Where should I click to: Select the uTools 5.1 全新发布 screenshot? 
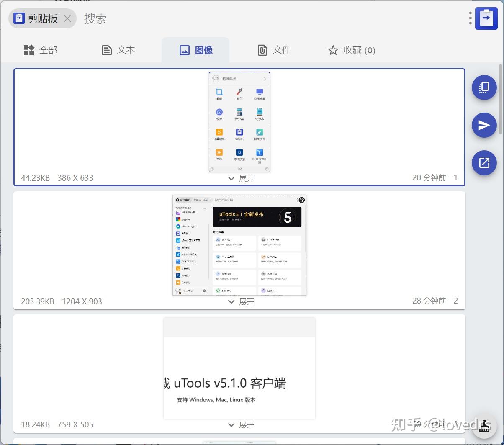pos(239,244)
